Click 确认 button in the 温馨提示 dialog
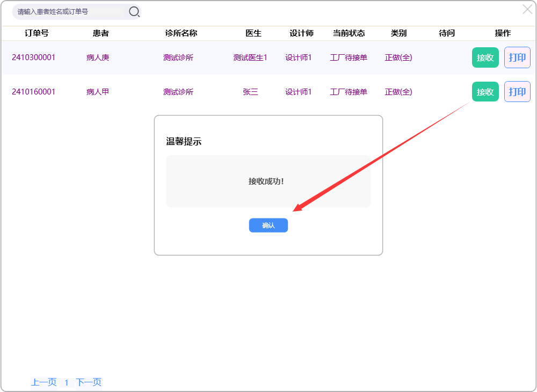This screenshot has height=392, width=537. tap(268, 226)
